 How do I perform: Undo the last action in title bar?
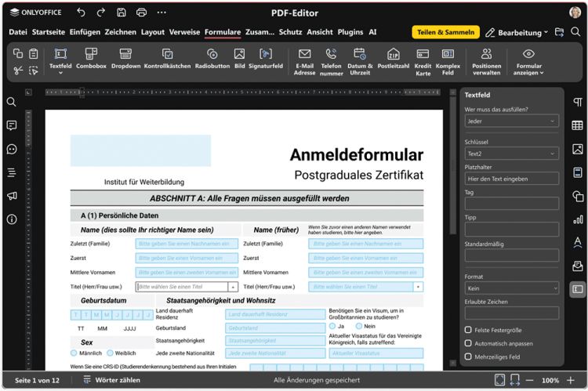[x=81, y=13]
